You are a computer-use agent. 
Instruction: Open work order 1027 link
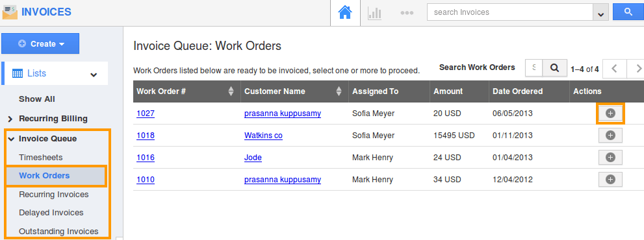click(146, 114)
